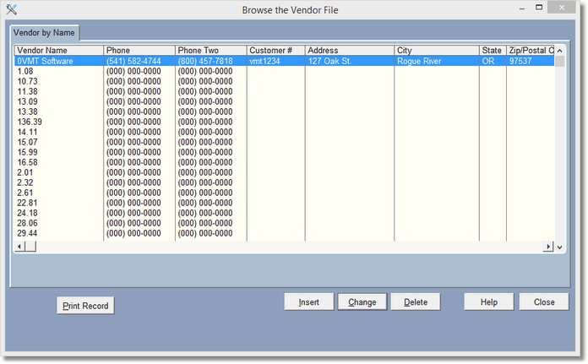Click the Zip/Postal column header
The width and height of the screenshot is (588, 364).
[531, 50]
